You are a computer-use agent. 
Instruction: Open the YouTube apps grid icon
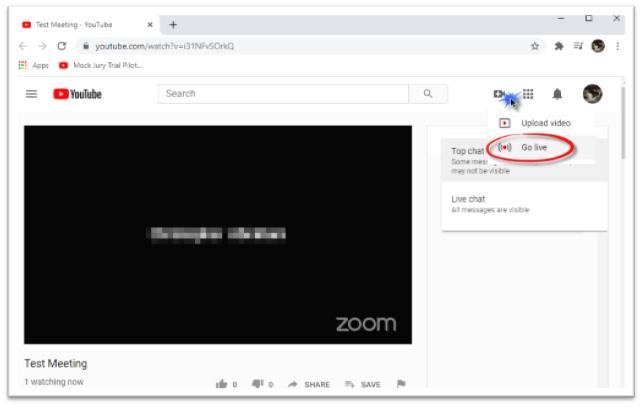pyautogui.click(x=528, y=94)
